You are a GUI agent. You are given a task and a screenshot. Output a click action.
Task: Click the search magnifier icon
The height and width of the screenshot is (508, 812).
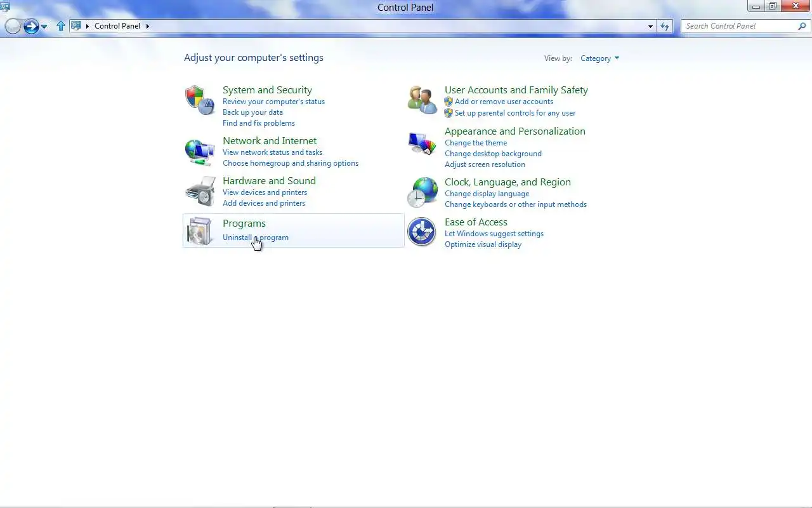click(802, 26)
